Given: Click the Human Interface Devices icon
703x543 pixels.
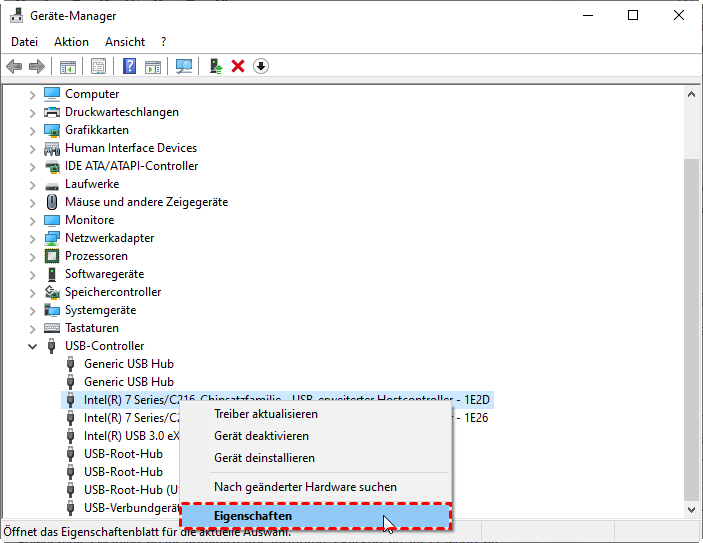Looking at the screenshot, I should click(x=52, y=148).
